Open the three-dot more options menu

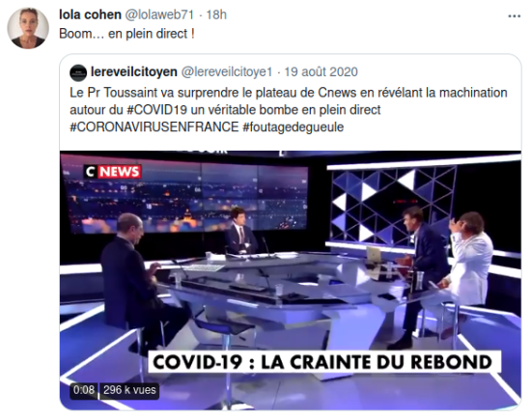pos(514,15)
